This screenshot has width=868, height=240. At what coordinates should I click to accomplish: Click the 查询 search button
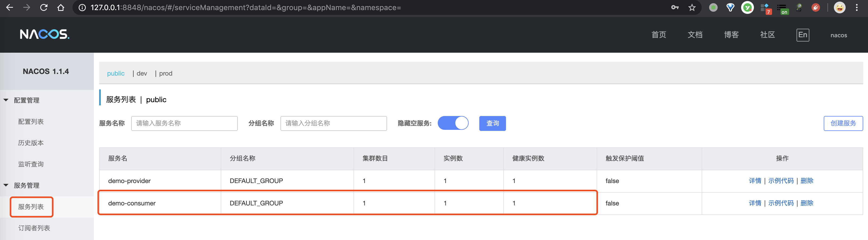[x=492, y=123]
